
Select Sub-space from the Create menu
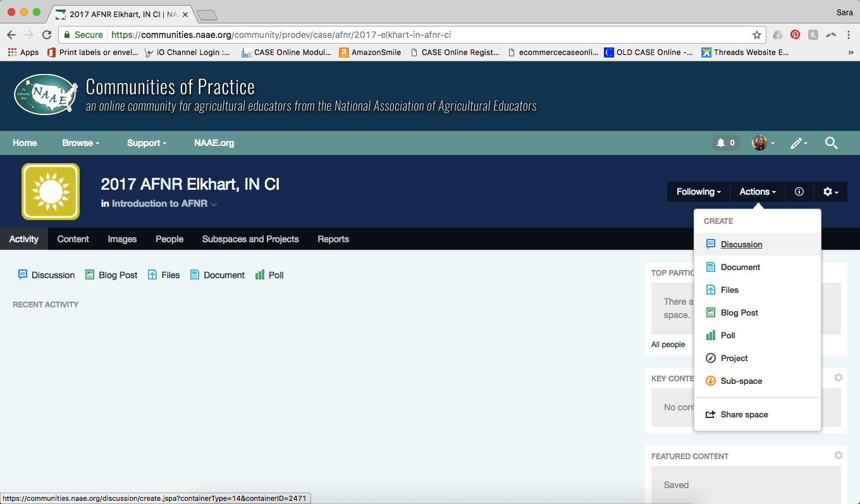click(741, 381)
